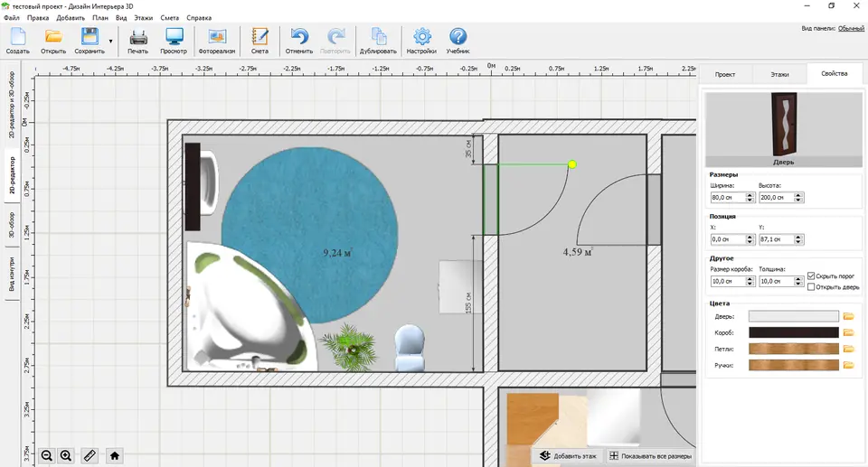
Task: Browse texture for Дверь color
Action: pyautogui.click(x=848, y=316)
